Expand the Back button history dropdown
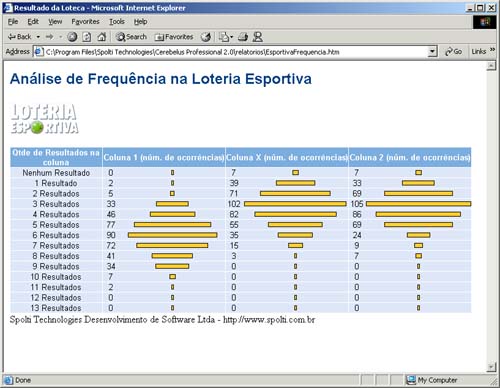The width and height of the screenshot is (500, 388). 38,37
